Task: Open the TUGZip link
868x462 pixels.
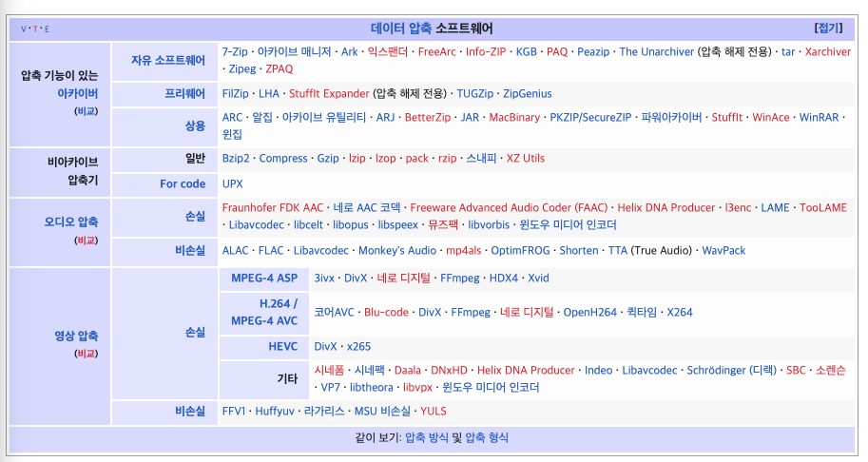Action: (475, 93)
